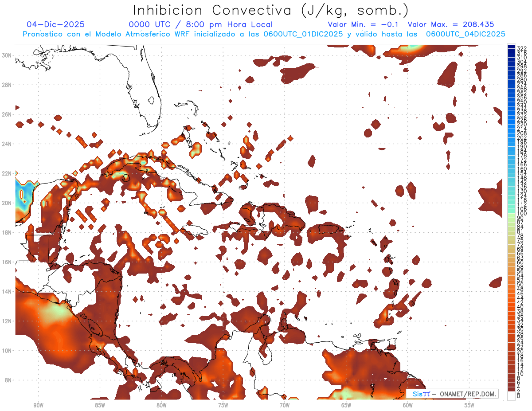Click the "208" value on the color scale
The width and height of the screenshot is (532, 411).
pyautogui.click(x=522, y=133)
